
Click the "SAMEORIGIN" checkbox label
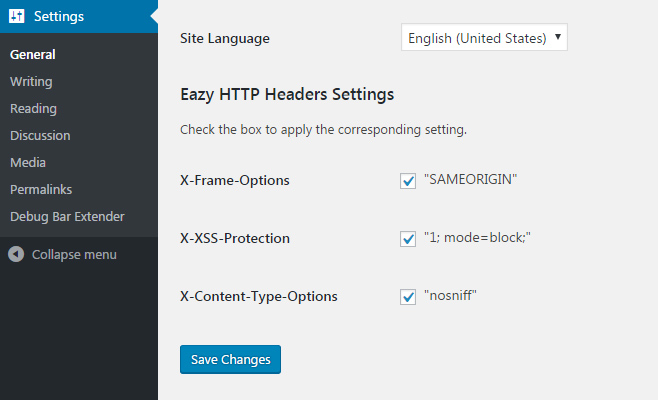pos(470,180)
